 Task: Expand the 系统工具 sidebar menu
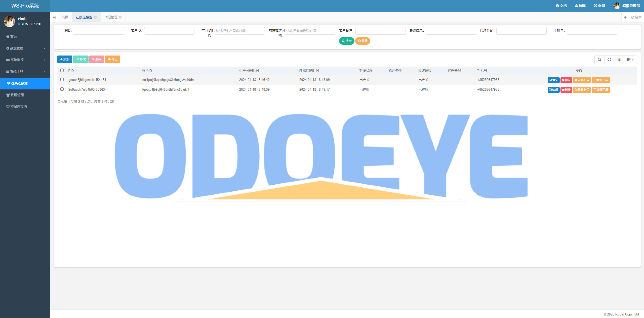(x=25, y=72)
